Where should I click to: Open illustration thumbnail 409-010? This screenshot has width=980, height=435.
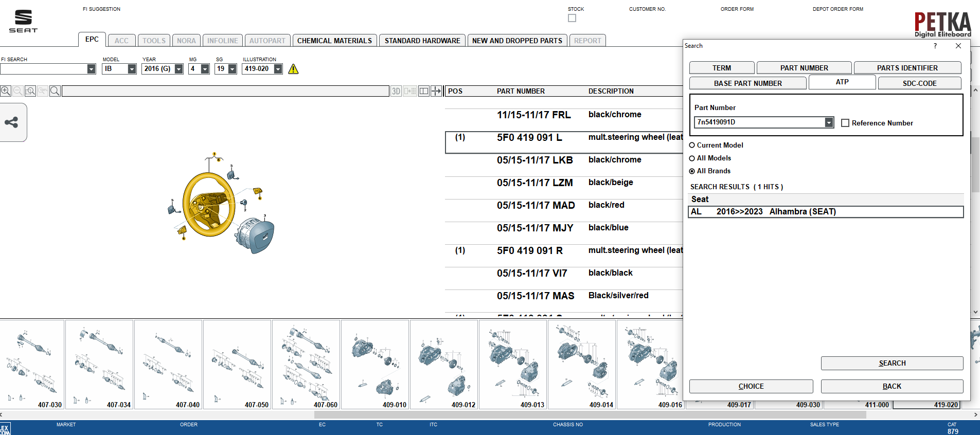375,365
